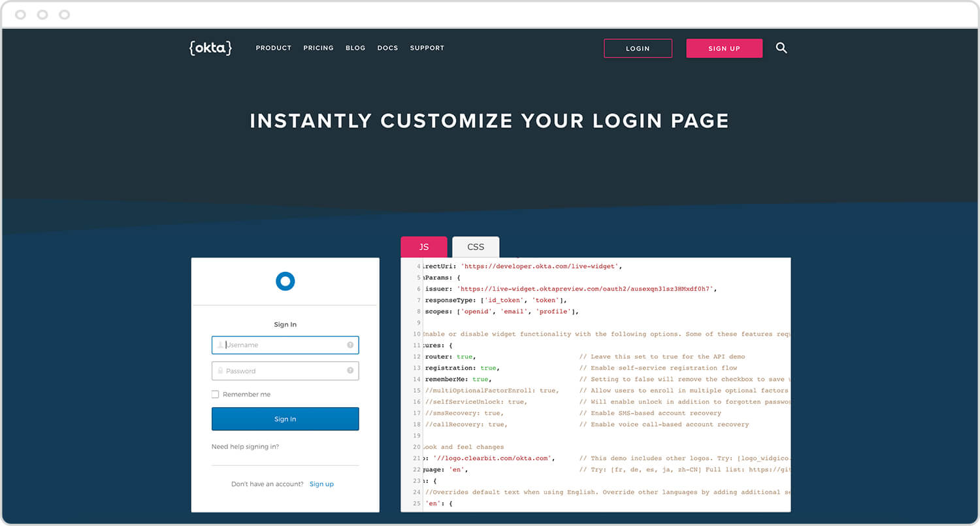
Task: Open the Product menu item
Action: point(273,48)
